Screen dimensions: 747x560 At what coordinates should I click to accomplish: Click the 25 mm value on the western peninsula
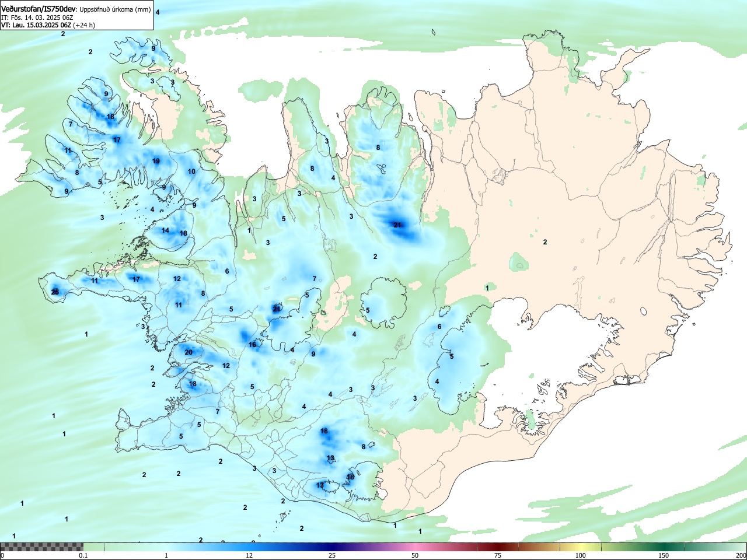tap(55, 292)
